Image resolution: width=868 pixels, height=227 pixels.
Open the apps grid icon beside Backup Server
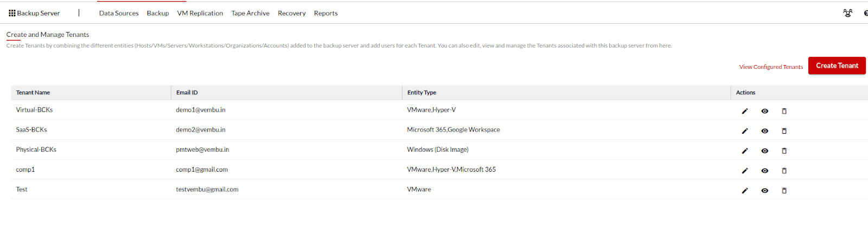[12, 13]
